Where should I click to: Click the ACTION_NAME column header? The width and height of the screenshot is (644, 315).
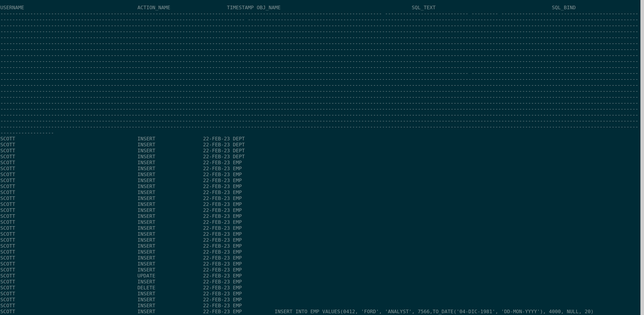click(154, 7)
